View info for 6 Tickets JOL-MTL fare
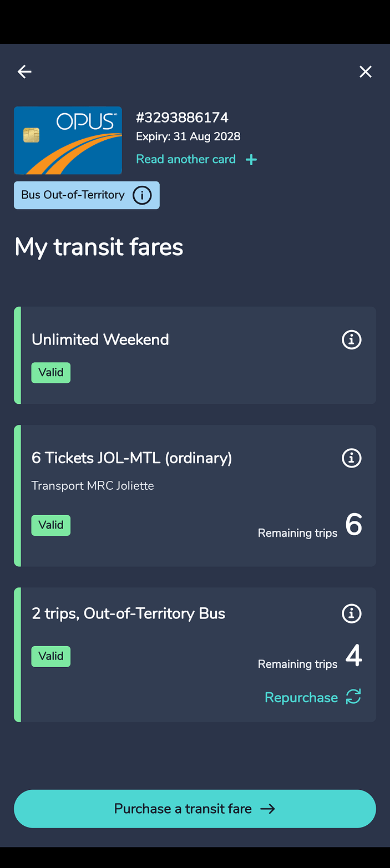 [x=351, y=458]
